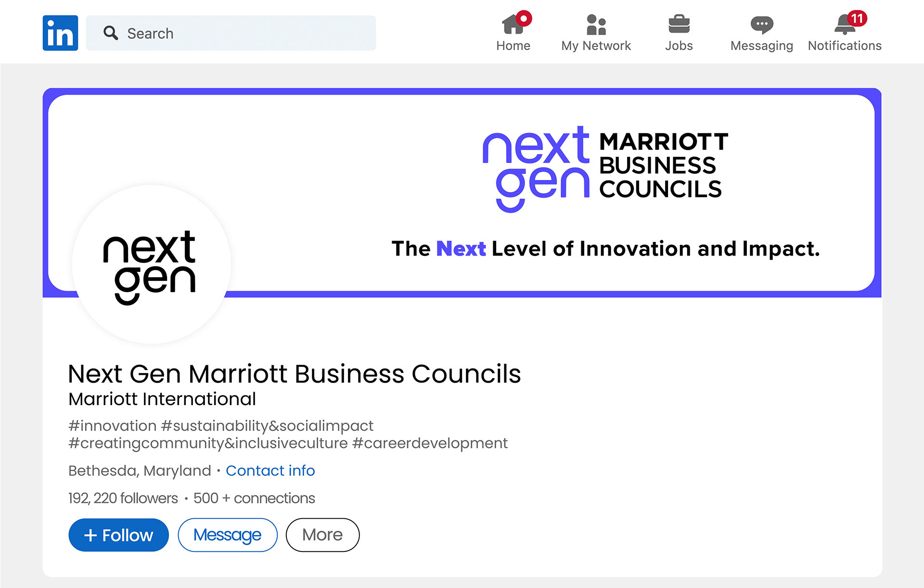Click '192, 220 followers' count
Image resolution: width=924 pixels, height=588 pixels.
[123, 498]
